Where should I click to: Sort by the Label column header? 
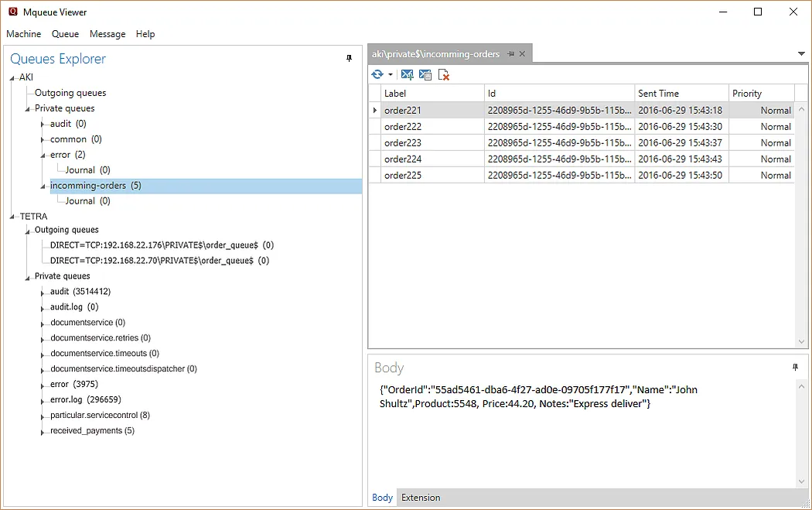click(x=432, y=94)
